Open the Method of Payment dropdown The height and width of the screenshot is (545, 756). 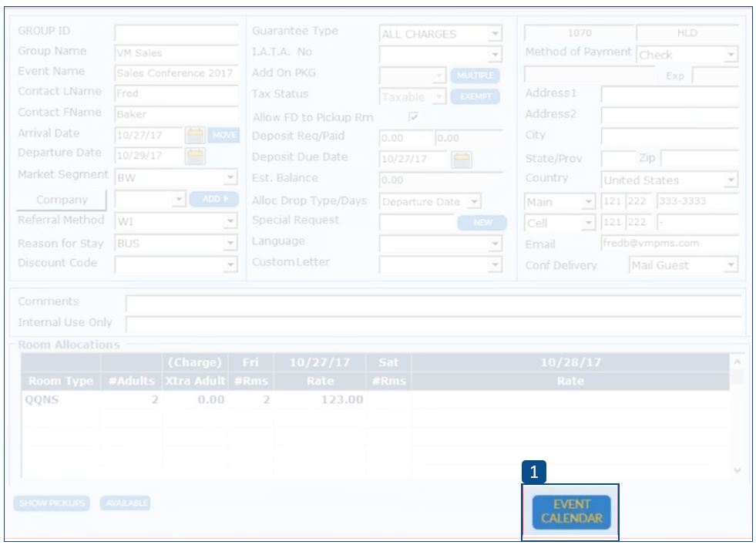[x=731, y=55]
